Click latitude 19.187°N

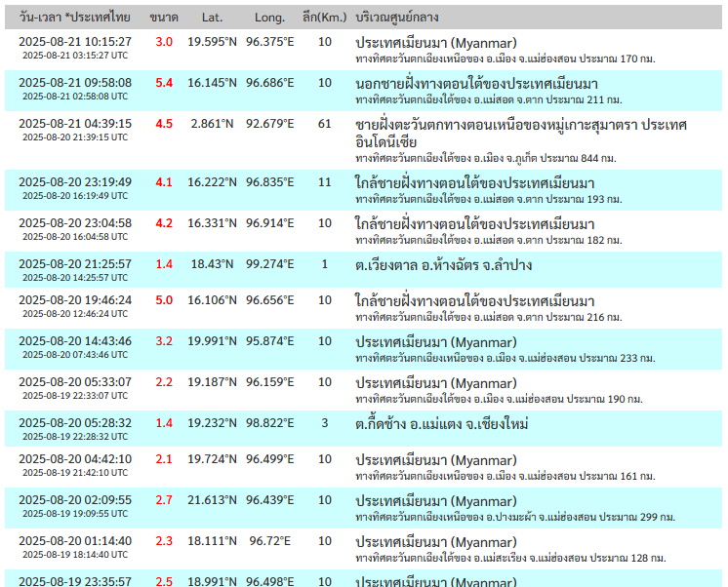[x=212, y=381]
